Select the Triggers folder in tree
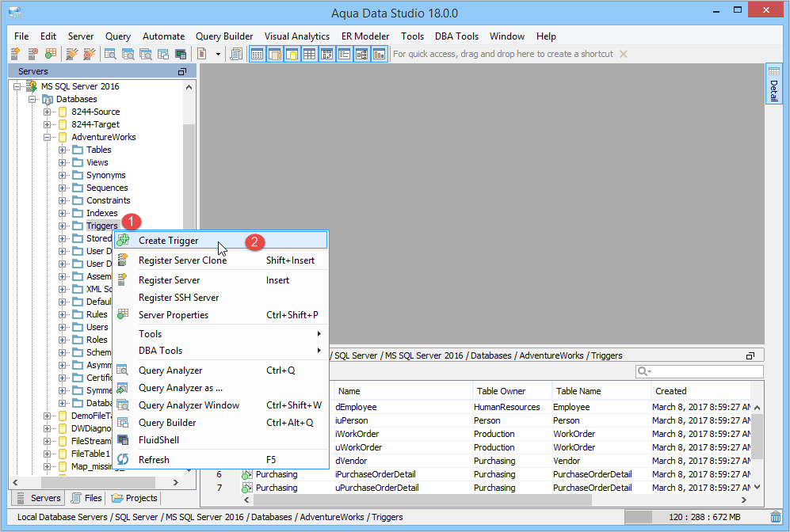Image resolution: width=790 pixels, height=532 pixels. 101,226
